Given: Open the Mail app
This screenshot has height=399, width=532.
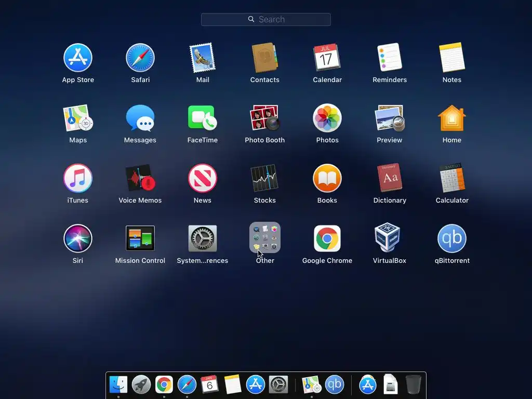Looking at the screenshot, I should pos(203,58).
